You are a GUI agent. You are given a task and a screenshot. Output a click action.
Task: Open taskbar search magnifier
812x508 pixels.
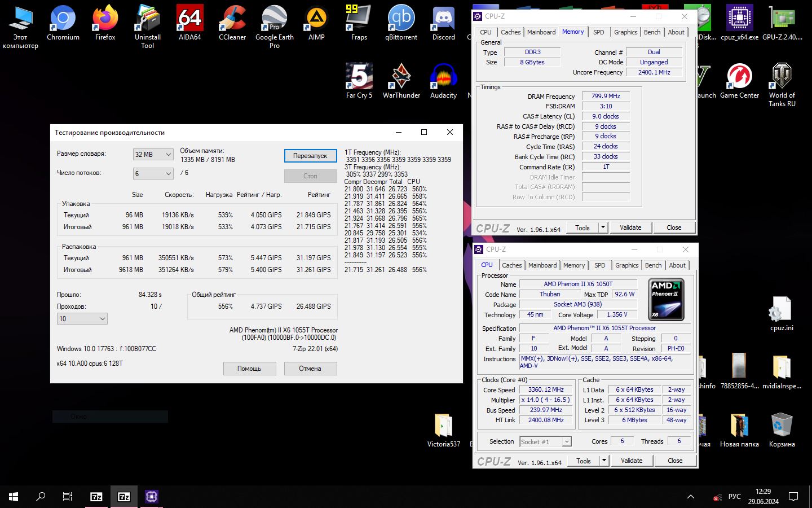(41, 497)
